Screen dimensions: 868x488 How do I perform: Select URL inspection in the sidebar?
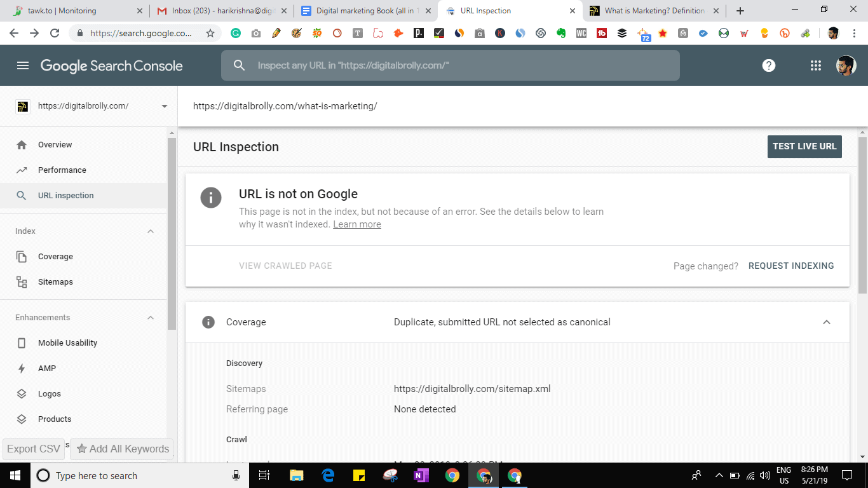click(83, 196)
